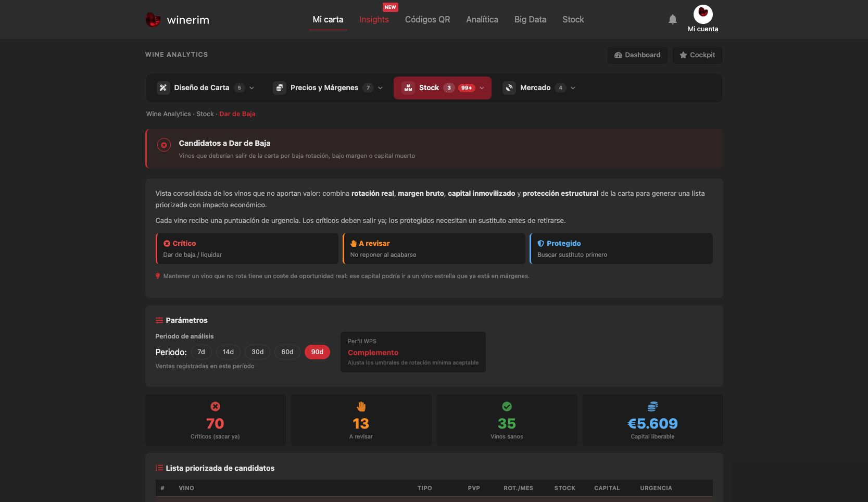The image size is (868, 502).
Task: Click the NEW badge above Insights
Action: coord(391,7)
